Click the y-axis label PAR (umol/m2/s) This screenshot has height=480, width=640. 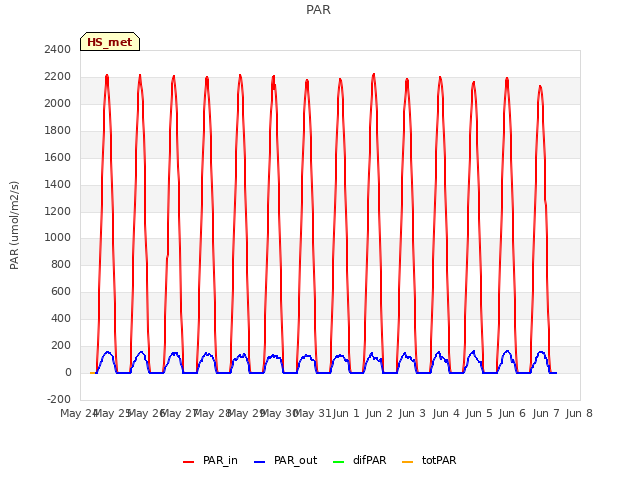coord(14,225)
